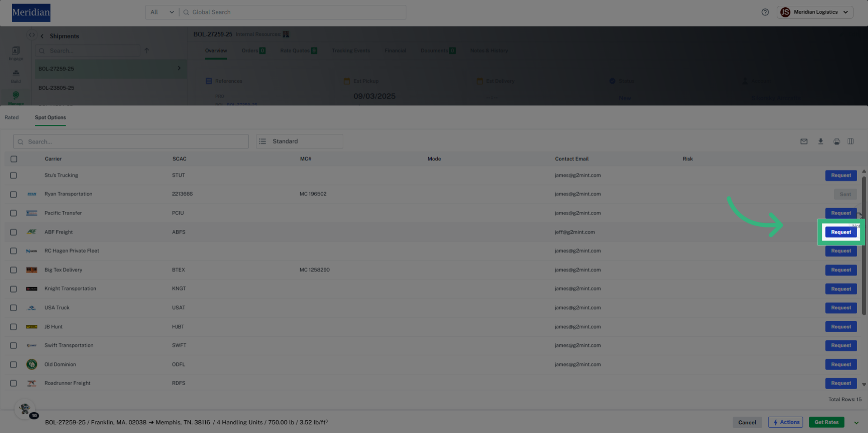Print the carrier table
This screenshot has width=868, height=433.
tap(837, 142)
